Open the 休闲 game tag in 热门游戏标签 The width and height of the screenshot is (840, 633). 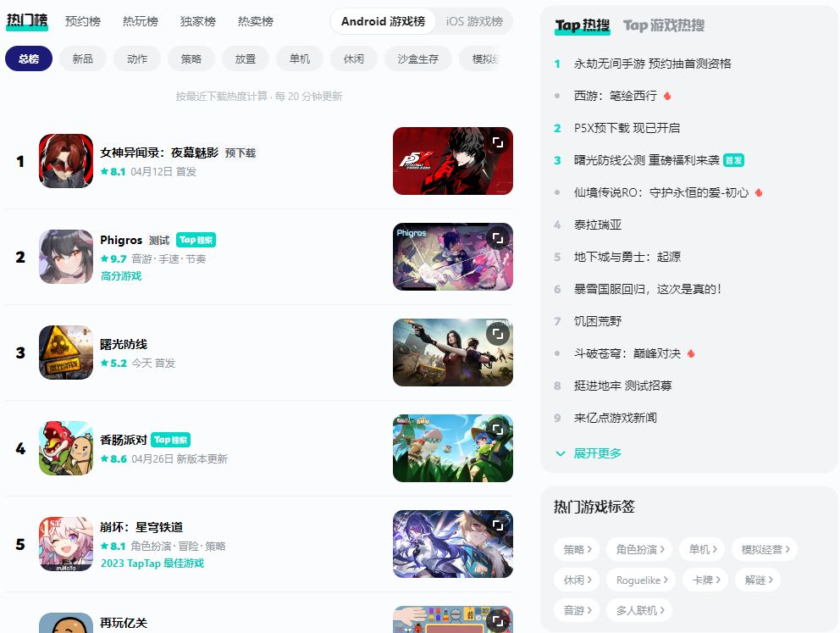[577, 580]
